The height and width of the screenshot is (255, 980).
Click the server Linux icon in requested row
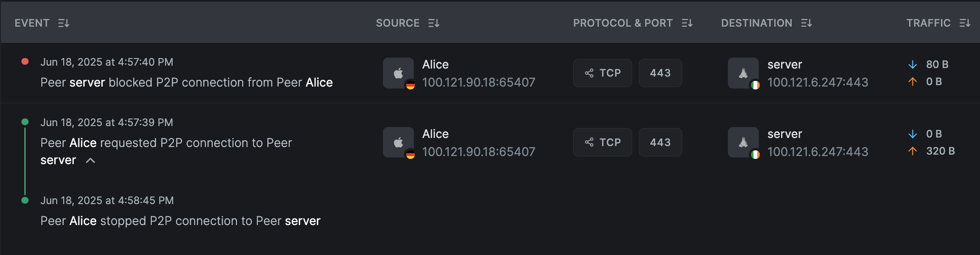coord(743,142)
